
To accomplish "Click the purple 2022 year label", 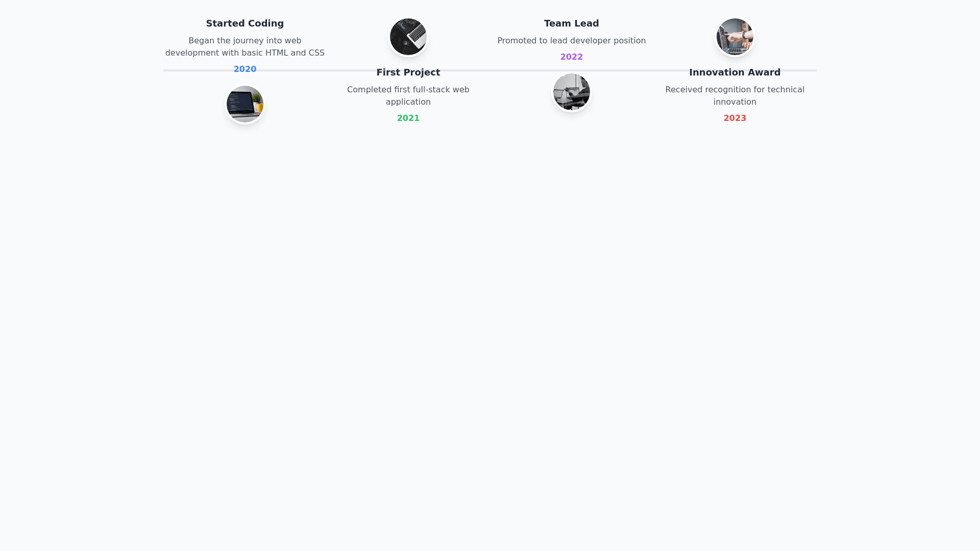I will point(572,57).
